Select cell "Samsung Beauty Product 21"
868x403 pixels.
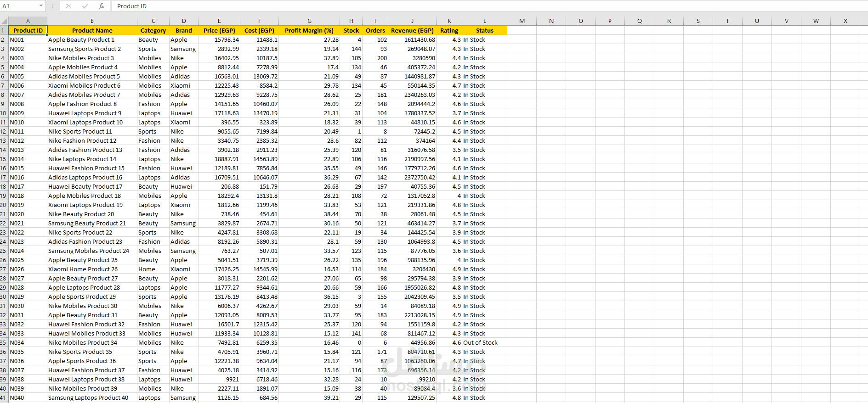[92, 223]
